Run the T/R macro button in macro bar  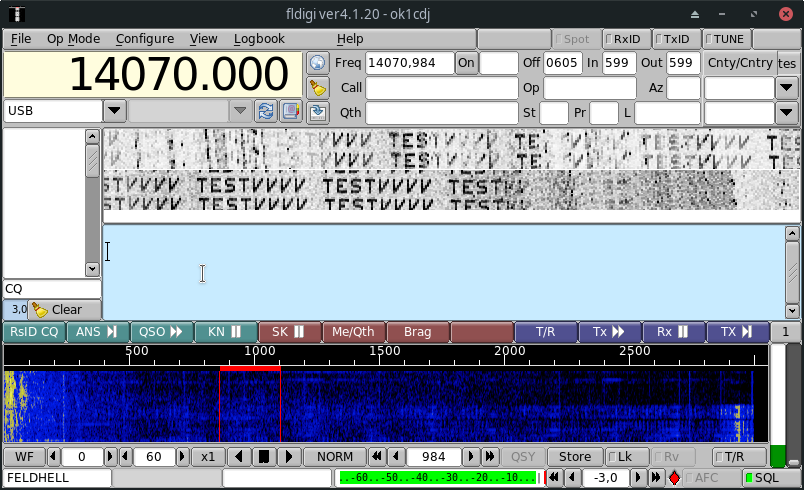(x=546, y=332)
